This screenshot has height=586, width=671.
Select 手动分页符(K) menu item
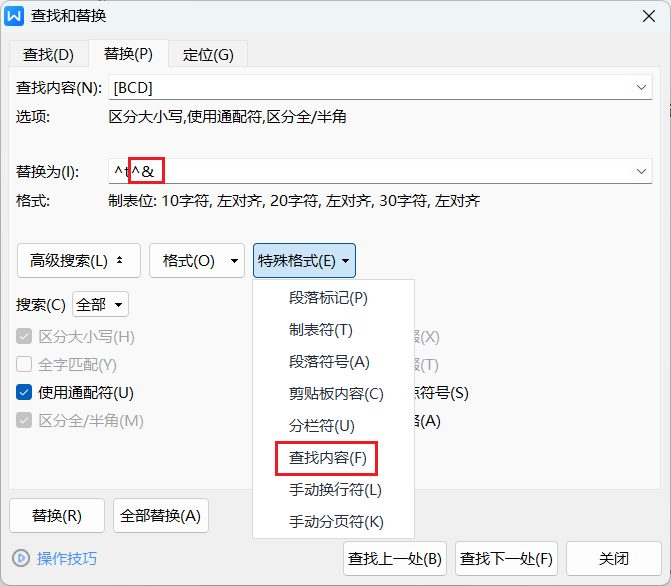coord(336,522)
